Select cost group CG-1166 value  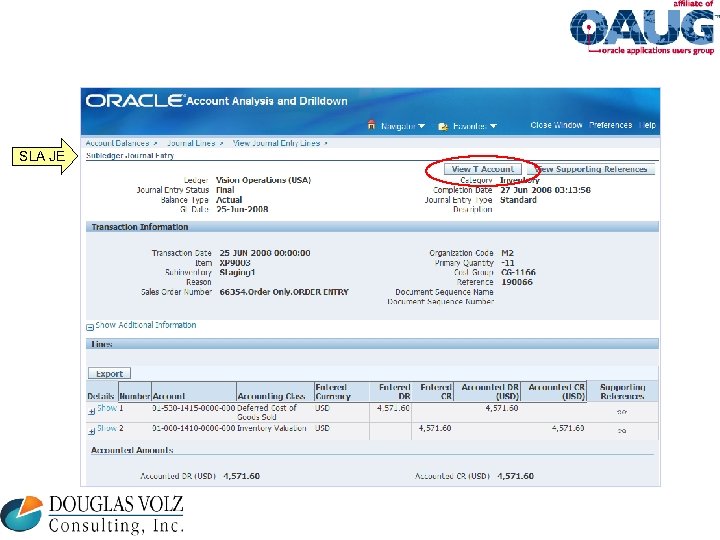click(518, 272)
